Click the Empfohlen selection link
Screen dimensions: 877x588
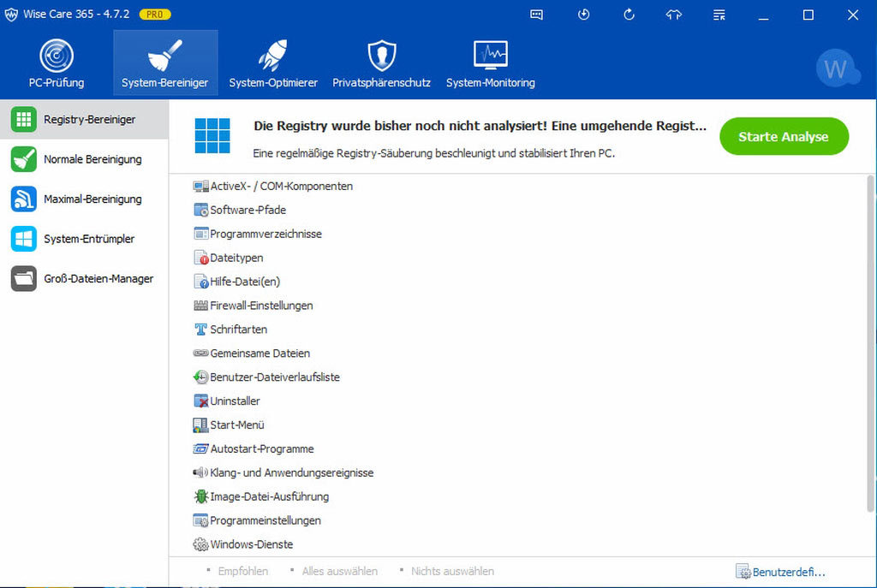pos(242,571)
